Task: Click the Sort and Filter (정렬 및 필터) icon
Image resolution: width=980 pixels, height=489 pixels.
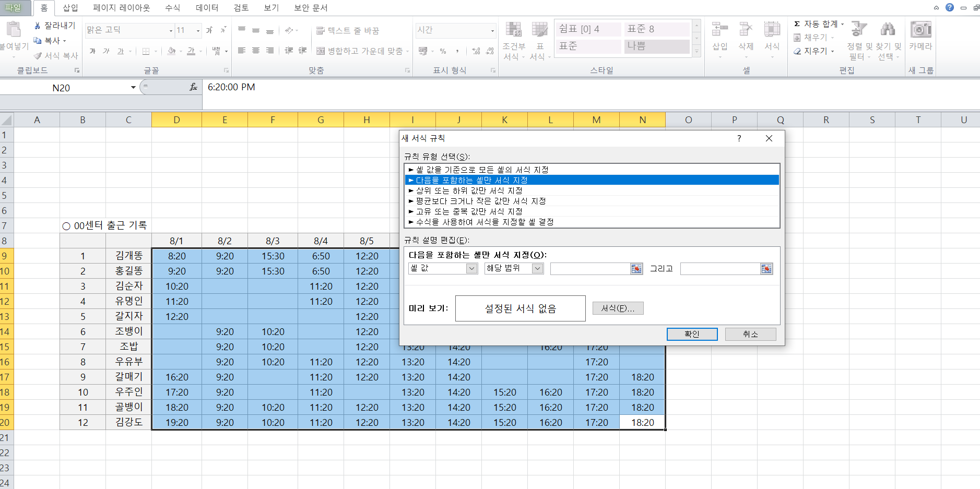Action: [859, 29]
